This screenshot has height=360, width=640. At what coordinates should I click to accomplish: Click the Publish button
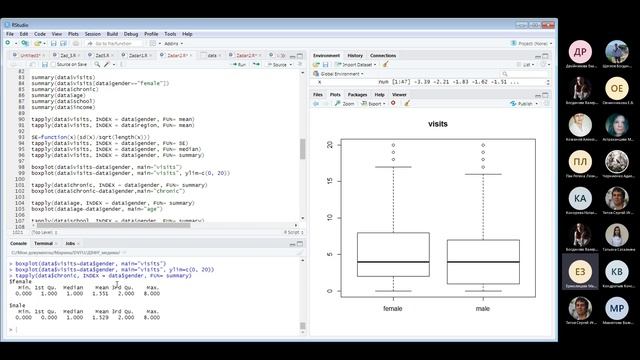point(522,104)
